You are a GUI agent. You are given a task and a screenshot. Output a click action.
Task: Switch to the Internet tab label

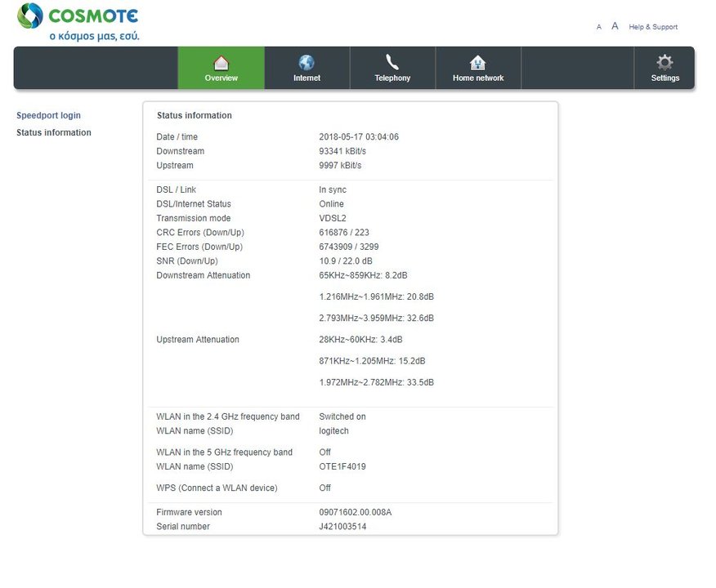[307, 78]
